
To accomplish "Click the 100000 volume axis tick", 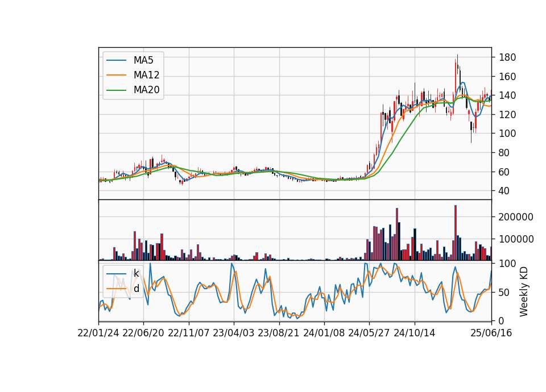I will pyautogui.click(x=516, y=239).
